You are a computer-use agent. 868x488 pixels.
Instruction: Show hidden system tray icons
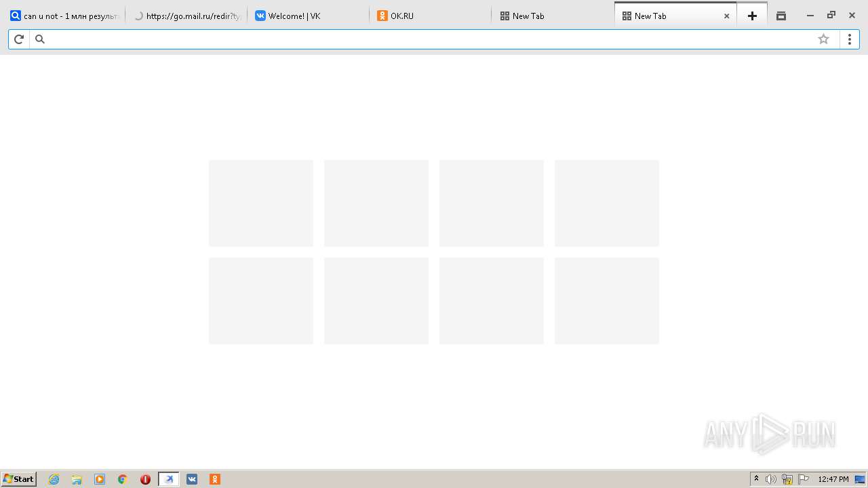click(x=757, y=479)
